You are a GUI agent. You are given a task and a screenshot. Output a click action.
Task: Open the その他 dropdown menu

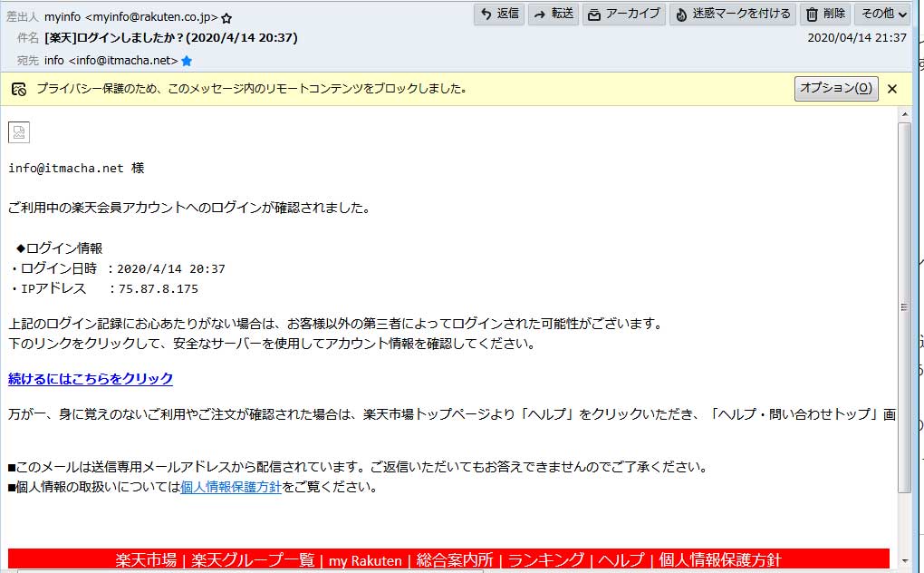pyautogui.click(x=884, y=14)
